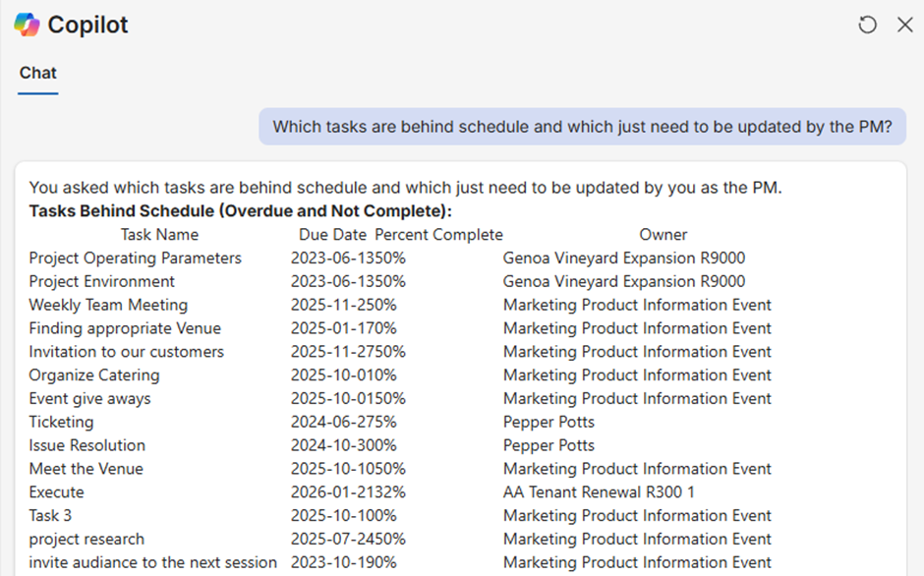Click the 'You asked which tasks' response sentence
Screen dimensions: 924x576
pyautogui.click(x=405, y=188)
